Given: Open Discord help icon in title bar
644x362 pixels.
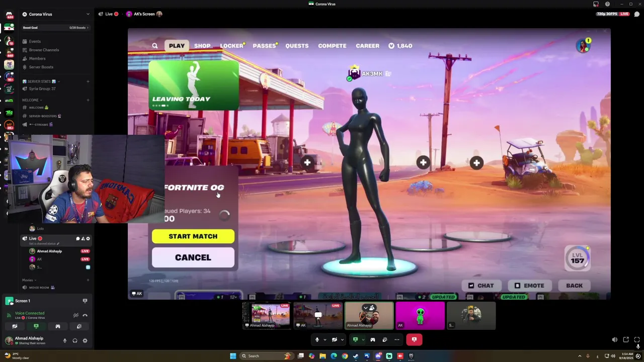Looking at the screenshot, I should (x=607, y=4).
